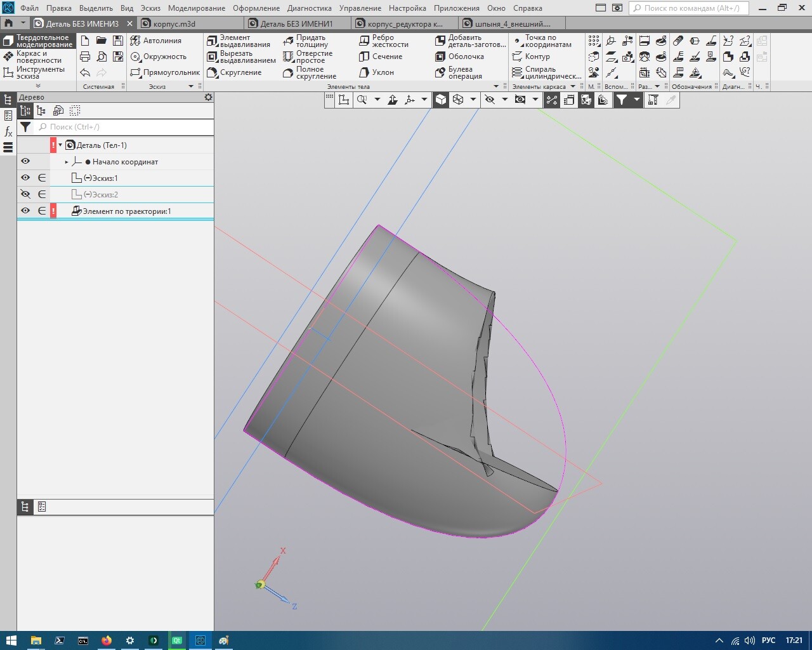
Task: Toggle include marker for Эскиз:2
Action: [x=42, y=194]
